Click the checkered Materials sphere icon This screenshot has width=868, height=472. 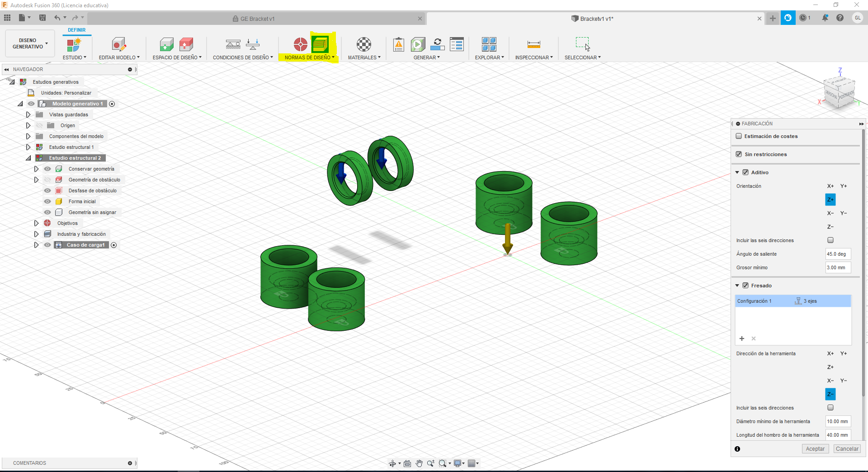pyautogui.click(x=364, y=44)
